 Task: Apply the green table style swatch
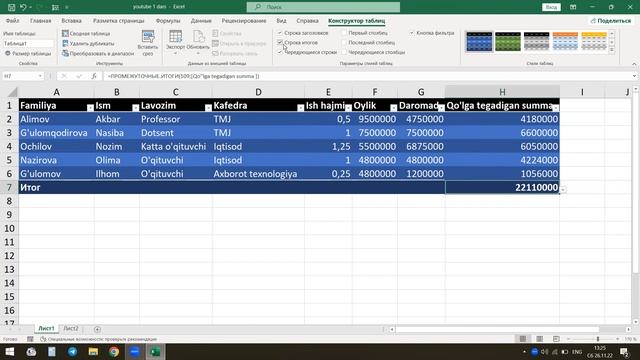508,41
